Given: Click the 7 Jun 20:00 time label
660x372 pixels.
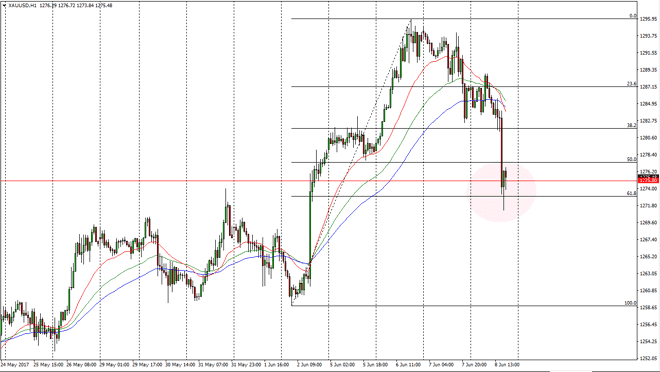Looking at the screenshot, I should (x=474, y=364).
